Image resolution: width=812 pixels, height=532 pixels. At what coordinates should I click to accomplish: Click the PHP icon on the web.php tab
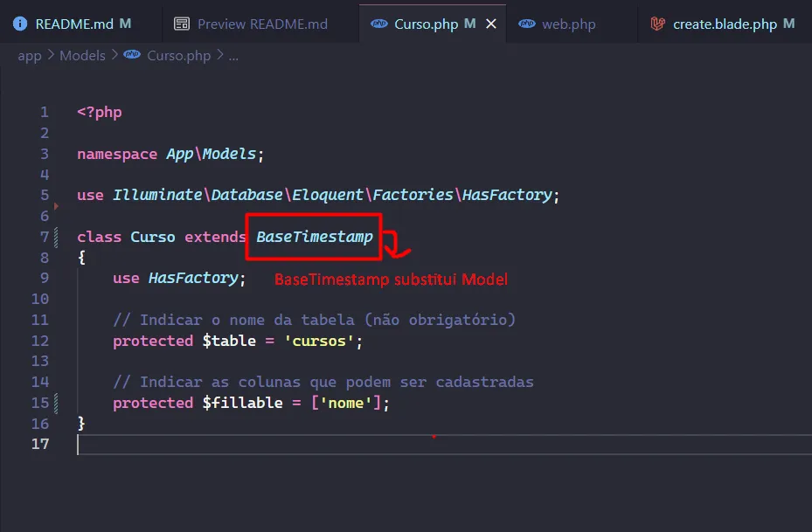tap(527, 24)
